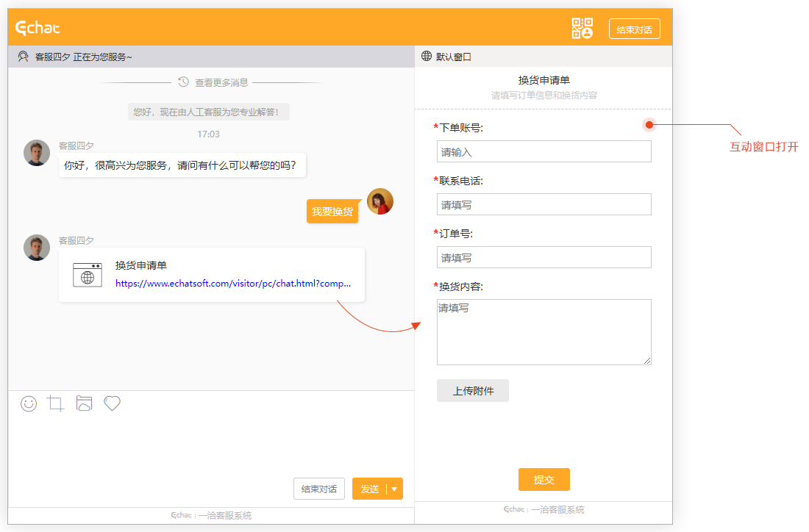The image size is (809, 532).
Task: Click 结束对话 button in top header
Action: click(x=634, y=29)
